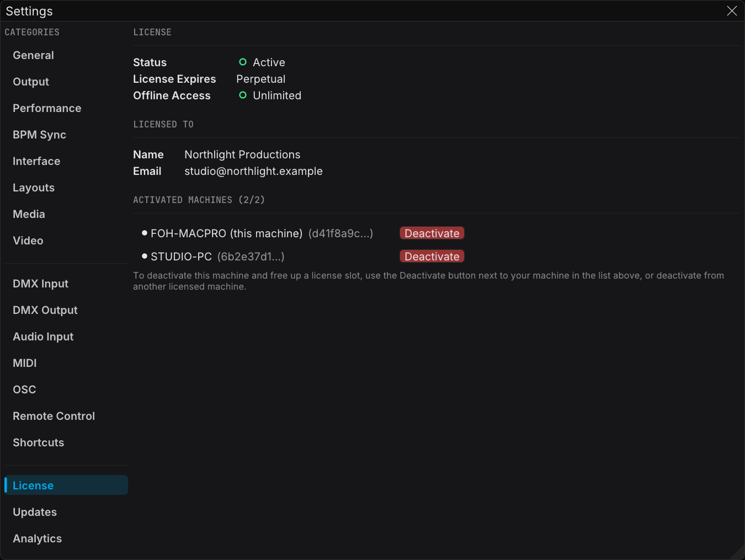Screen dimensions: 745x560
Task: Open the Layouts category
Action: click(x=66, y=188)
